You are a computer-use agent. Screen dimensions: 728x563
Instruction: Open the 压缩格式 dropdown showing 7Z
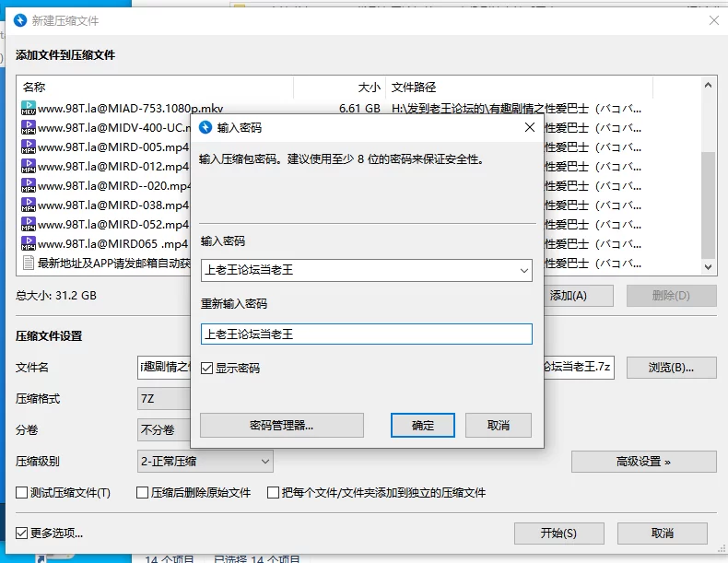click(x=164, y=399)
